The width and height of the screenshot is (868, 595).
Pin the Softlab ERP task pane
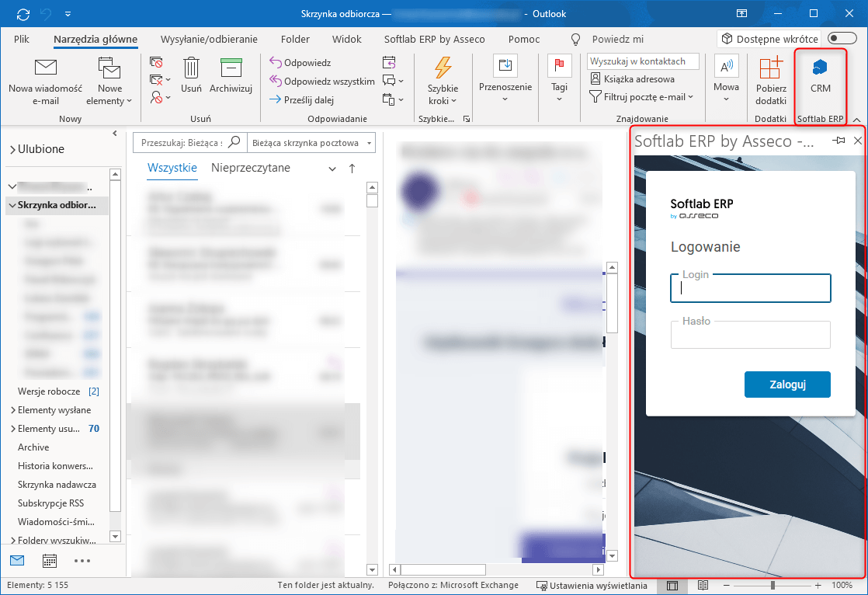tap(838, 141)
